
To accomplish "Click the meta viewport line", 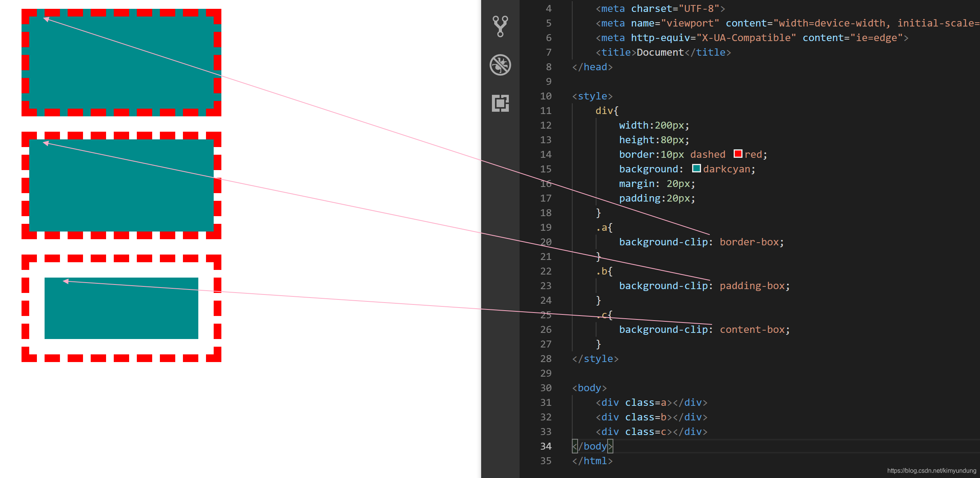I will [787, 23].
